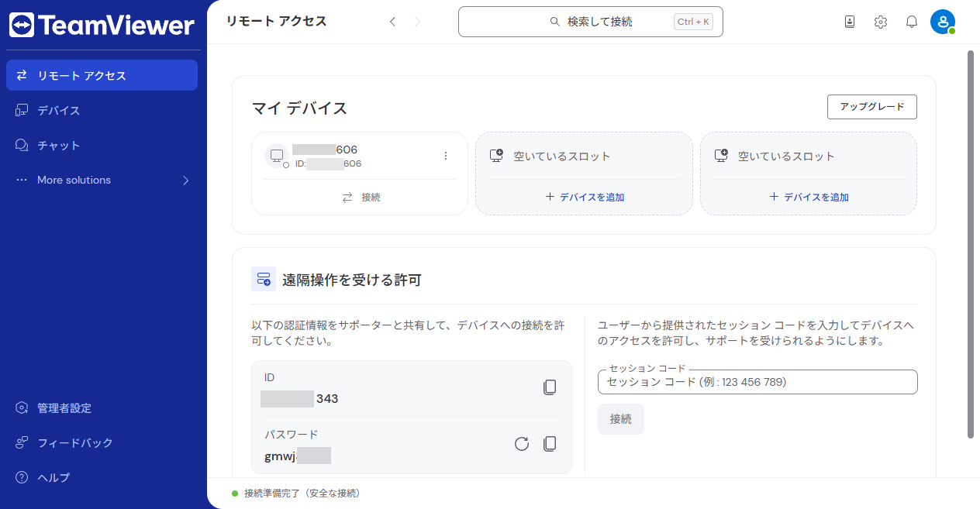Open the address book icon
This screenshot has height=509, width=980.
[849, 22]
